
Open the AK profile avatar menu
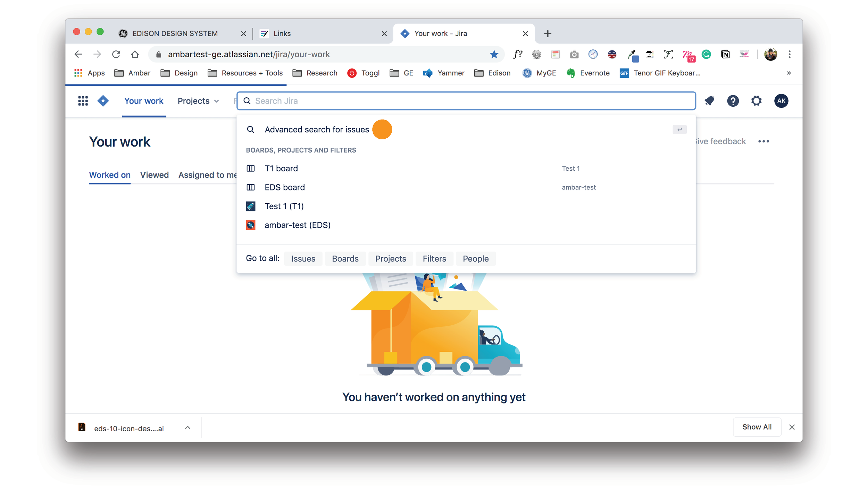[781, 101]
